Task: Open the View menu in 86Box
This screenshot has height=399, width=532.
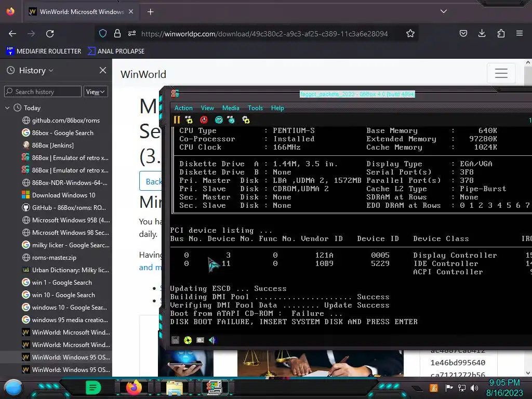Action: (x=207, y=108)
